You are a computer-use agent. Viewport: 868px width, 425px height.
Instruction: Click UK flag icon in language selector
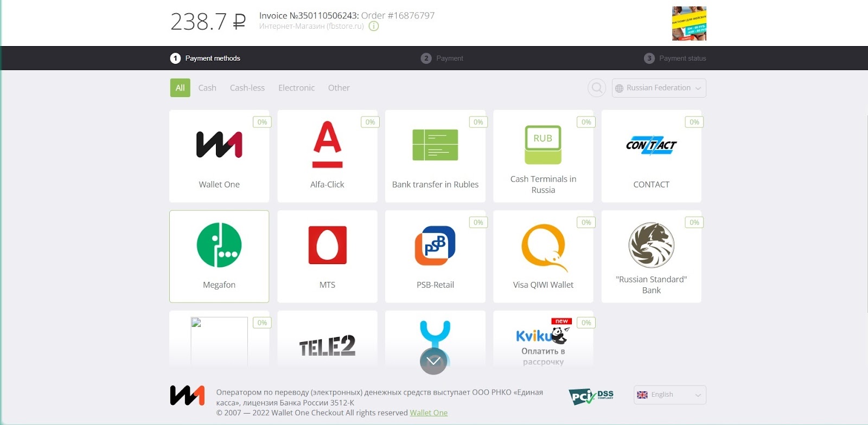pyautogui.click(x=642, y=395)
